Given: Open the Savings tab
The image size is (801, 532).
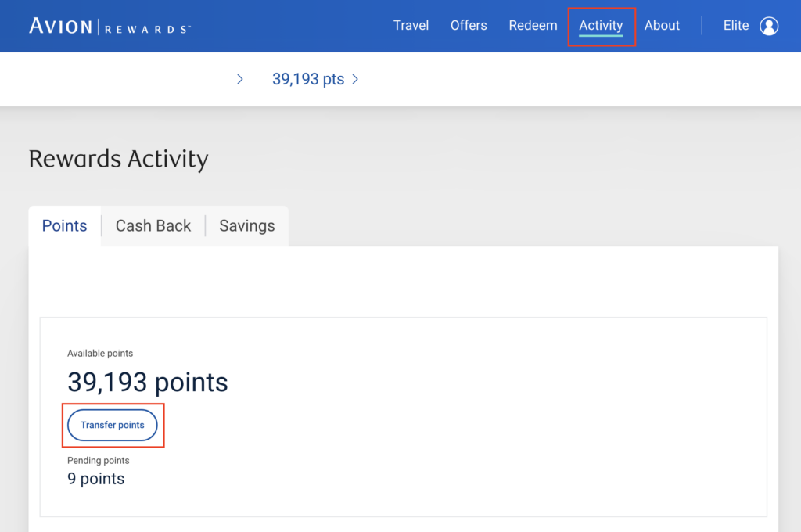Looking at the screenshot, I should point(247,226).
